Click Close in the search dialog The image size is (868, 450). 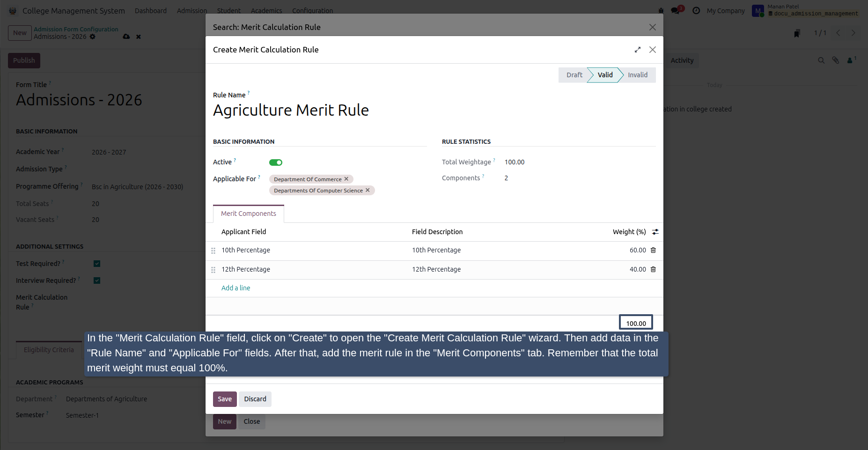(x=252, y=421)
